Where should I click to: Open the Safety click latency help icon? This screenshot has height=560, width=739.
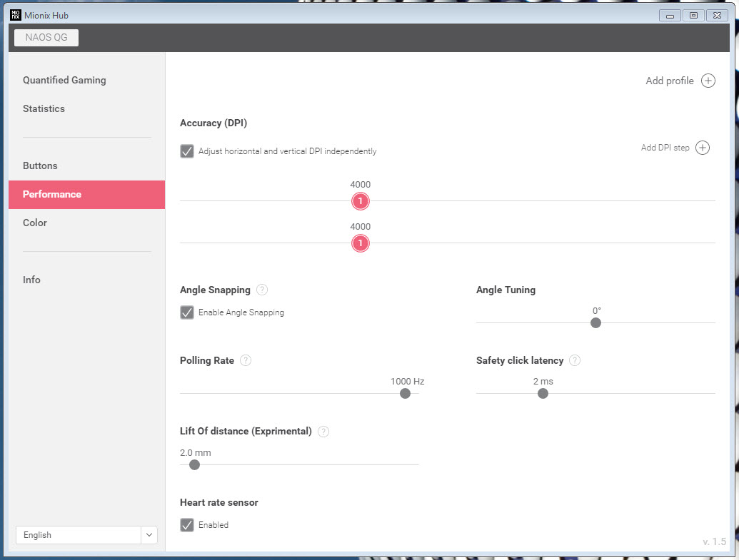(575, 360)
